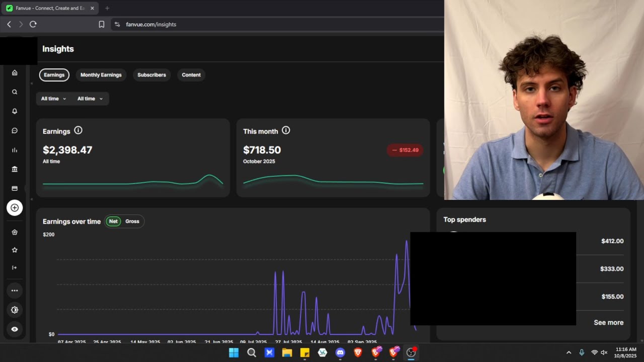The image size is (644, 362).
Task: Click the Earnings over time heading
Action: tap(71, 221)
